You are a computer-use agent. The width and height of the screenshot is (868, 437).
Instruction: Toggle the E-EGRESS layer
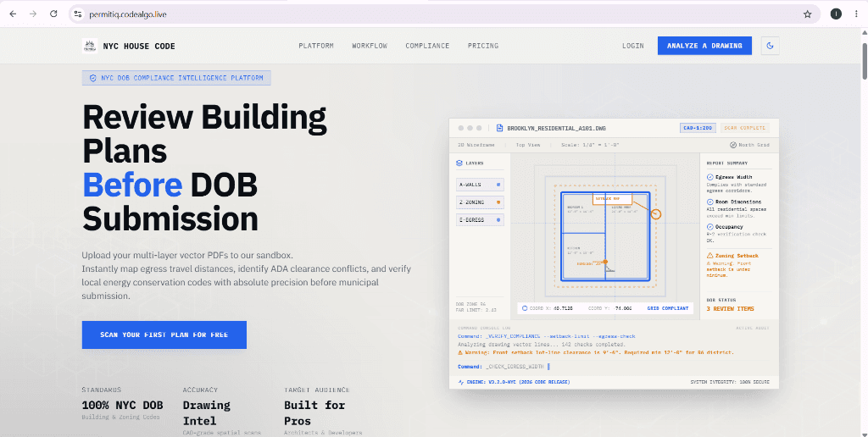[480, 220]
